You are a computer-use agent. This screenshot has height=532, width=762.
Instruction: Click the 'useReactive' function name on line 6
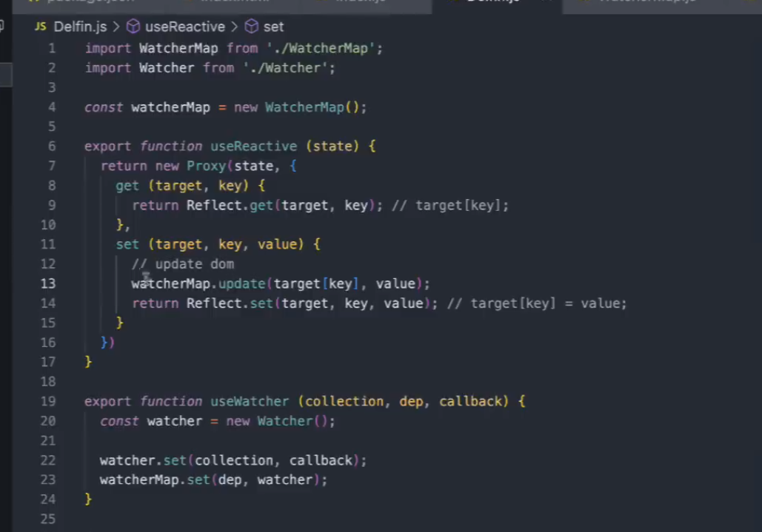coord(254,146)
